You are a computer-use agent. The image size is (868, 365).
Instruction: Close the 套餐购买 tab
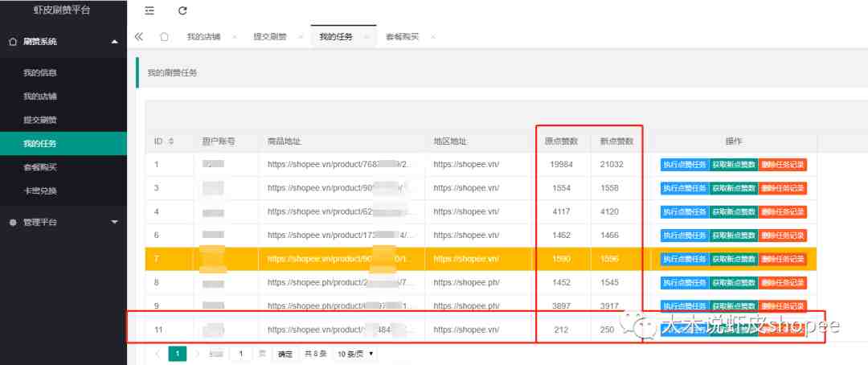(432, 37)
